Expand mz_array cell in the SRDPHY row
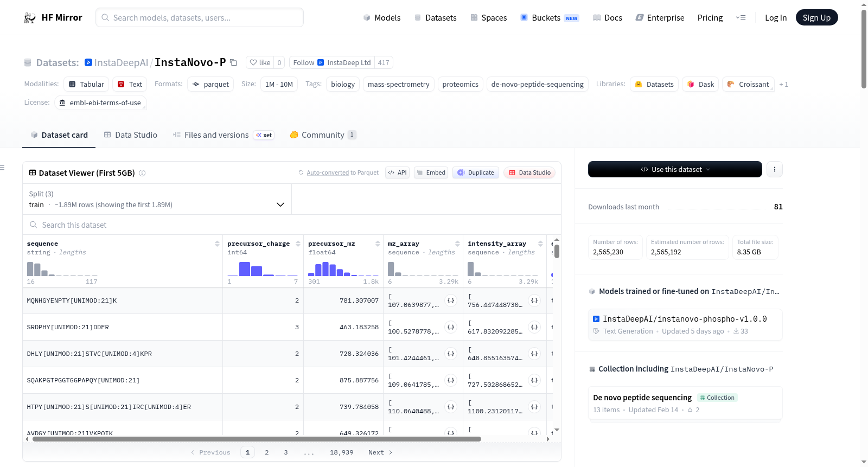The image size is (868, 467). 451,327
